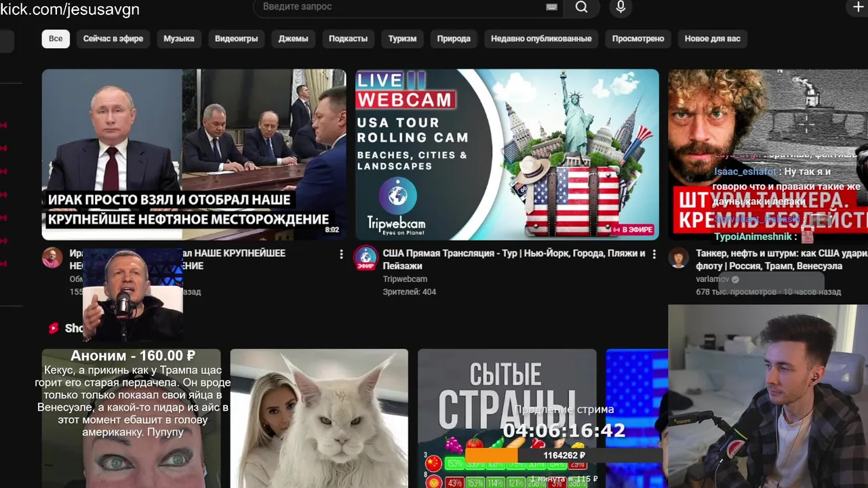
Task: Click the 1164262 ₽ donation progress bar
Action: pos(563,455)
